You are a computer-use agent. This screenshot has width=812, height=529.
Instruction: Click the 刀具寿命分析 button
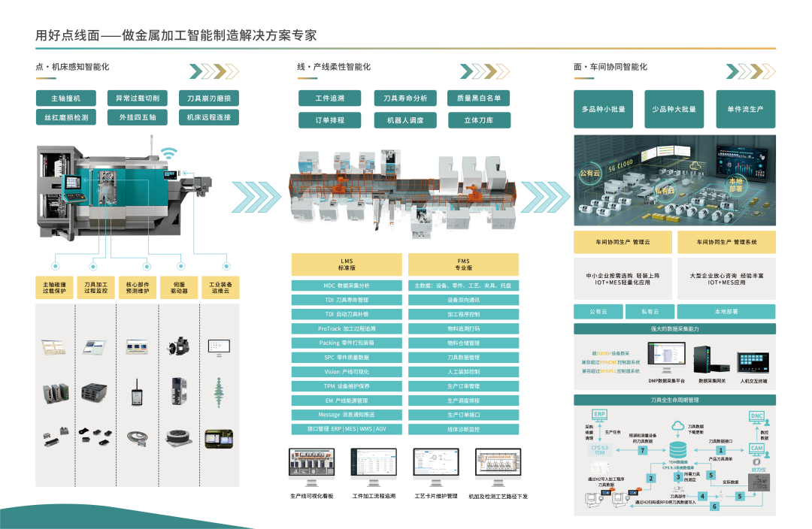[x=404, y=98]
